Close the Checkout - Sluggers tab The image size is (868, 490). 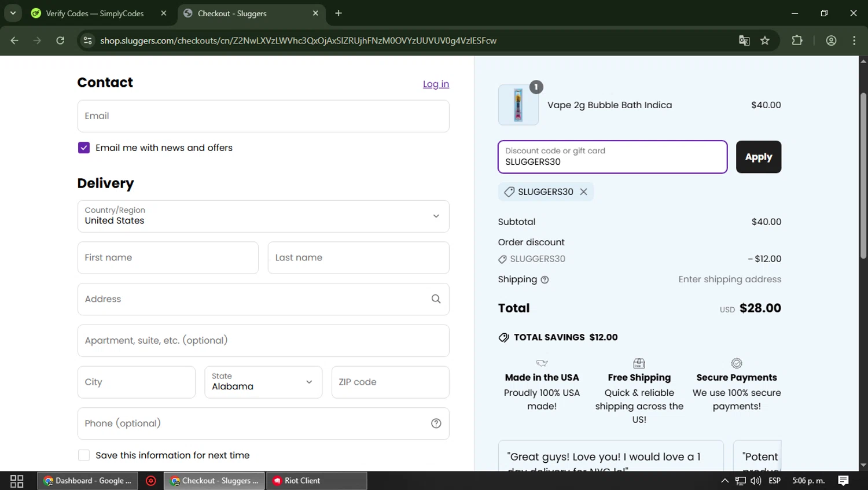click(x=315, y=13)
